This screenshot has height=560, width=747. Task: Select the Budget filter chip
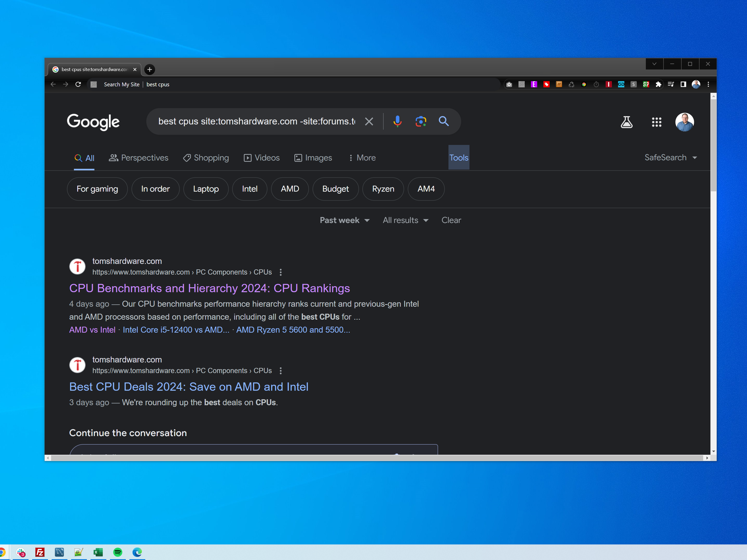[x=335, y=189]
